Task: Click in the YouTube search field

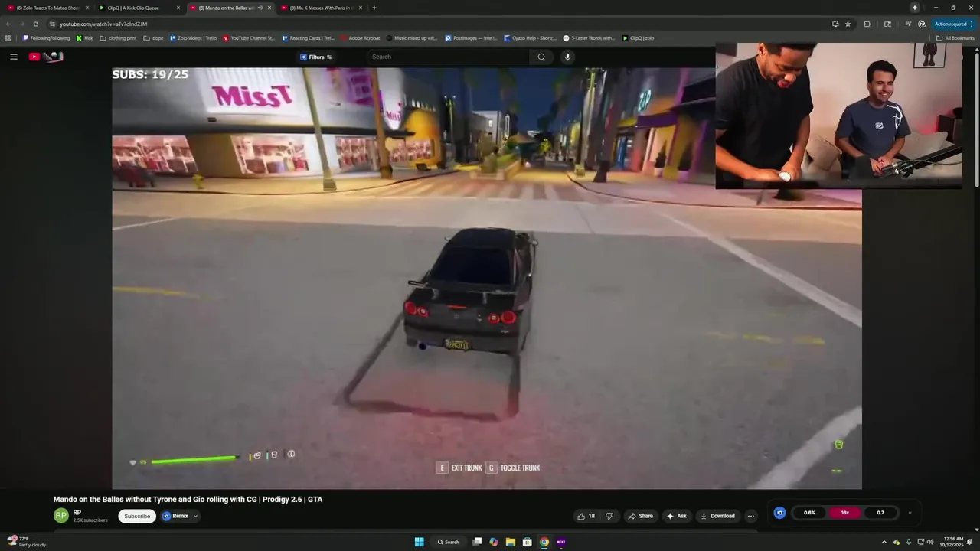Action: click(x=448, y=57)
